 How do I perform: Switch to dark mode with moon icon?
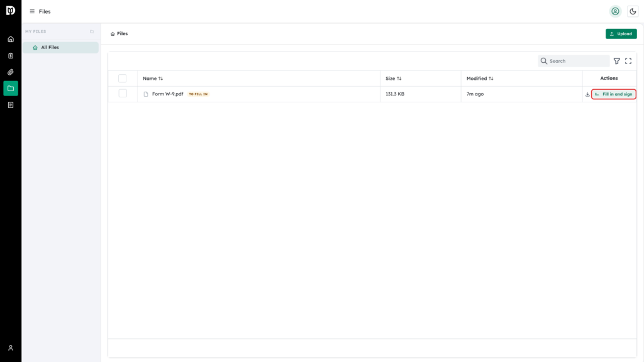coord(633,11)
